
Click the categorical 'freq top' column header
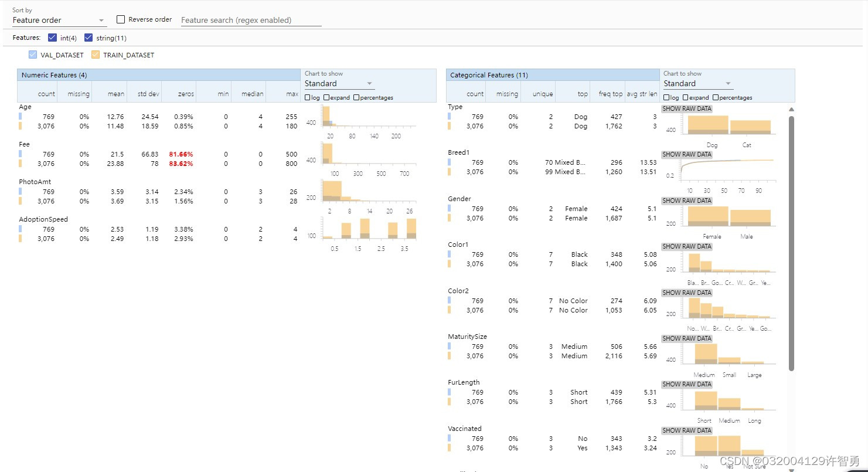pos(611,94)
